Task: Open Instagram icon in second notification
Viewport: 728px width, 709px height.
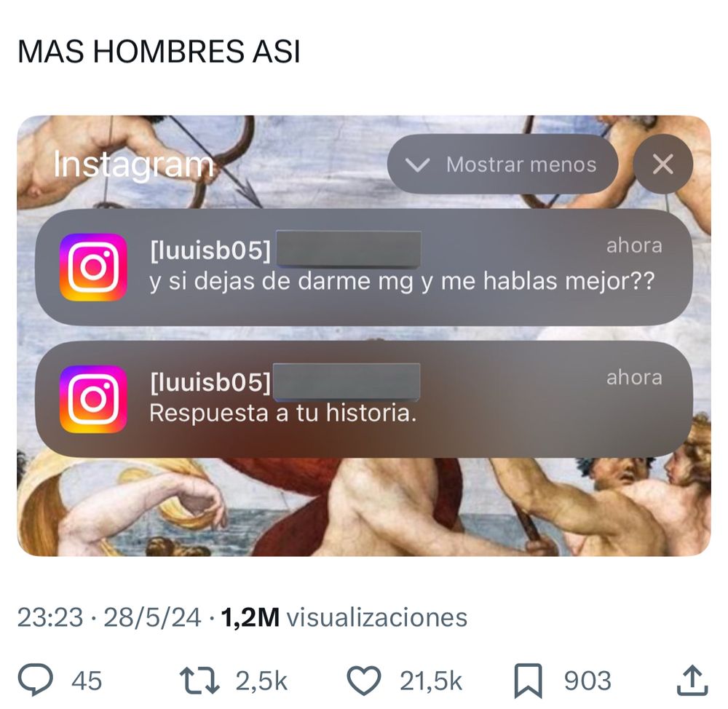Action: click(93, 400)
